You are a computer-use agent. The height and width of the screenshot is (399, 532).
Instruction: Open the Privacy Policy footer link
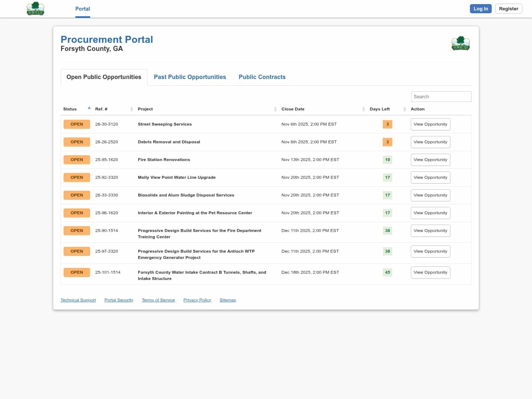tap(197, 300)
